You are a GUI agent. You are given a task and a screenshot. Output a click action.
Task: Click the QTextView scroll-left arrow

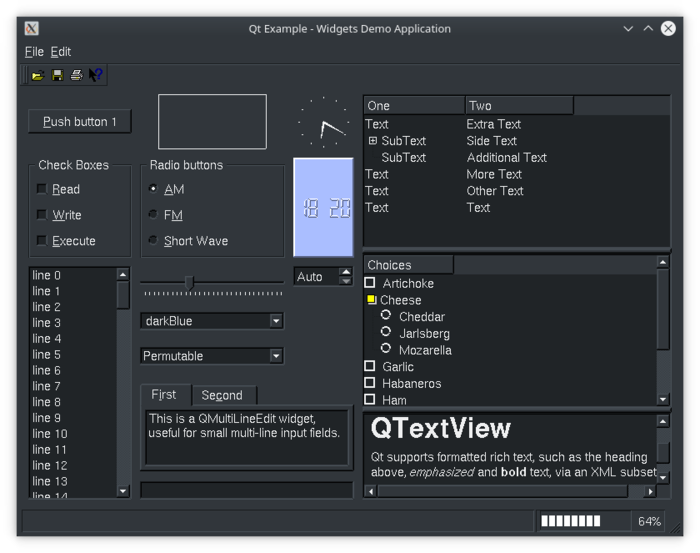[x=371, y=491]
